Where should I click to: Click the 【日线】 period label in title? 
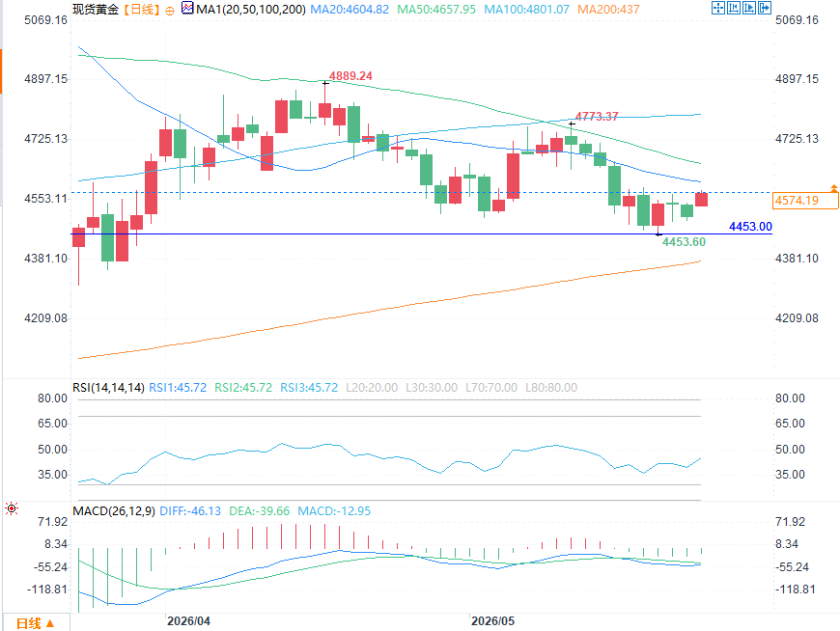pyautogui.click(x=141, y=10)
